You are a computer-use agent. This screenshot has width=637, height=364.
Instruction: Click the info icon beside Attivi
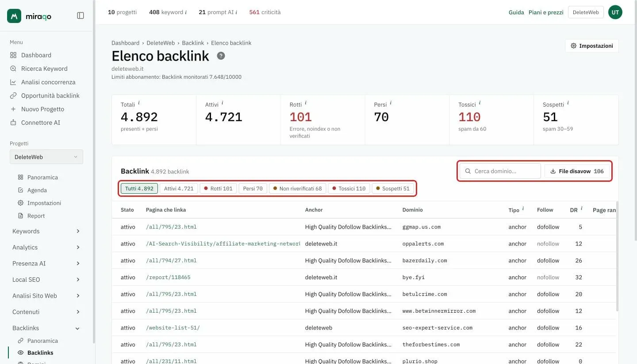pyautogui.click(x=223, y=103)
